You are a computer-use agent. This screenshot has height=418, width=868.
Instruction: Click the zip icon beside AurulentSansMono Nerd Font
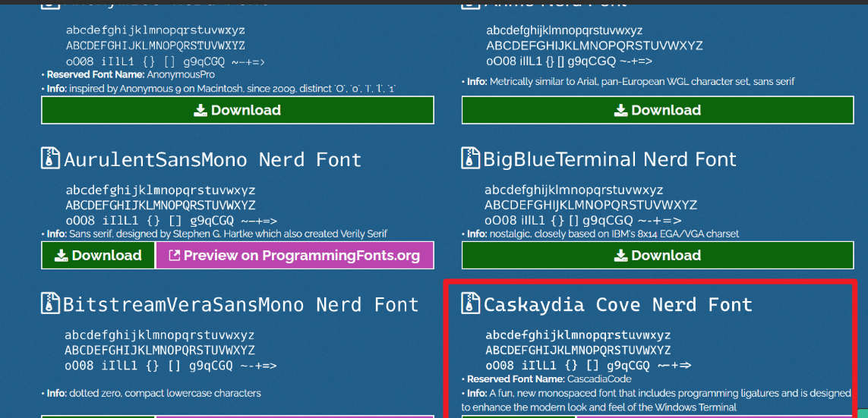point(50,158)
